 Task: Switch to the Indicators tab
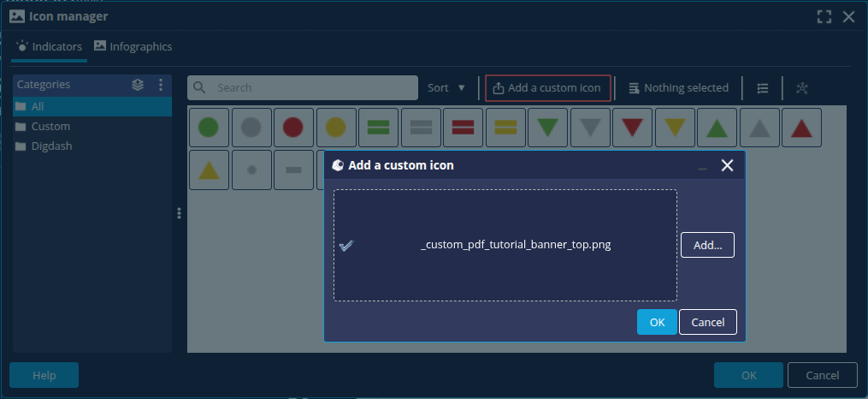[49, 46]
